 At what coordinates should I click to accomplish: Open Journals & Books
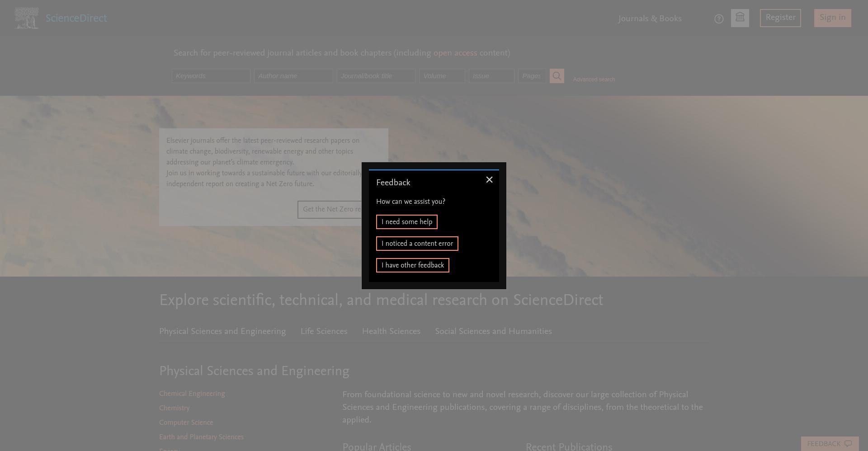(x=650, y=19)
